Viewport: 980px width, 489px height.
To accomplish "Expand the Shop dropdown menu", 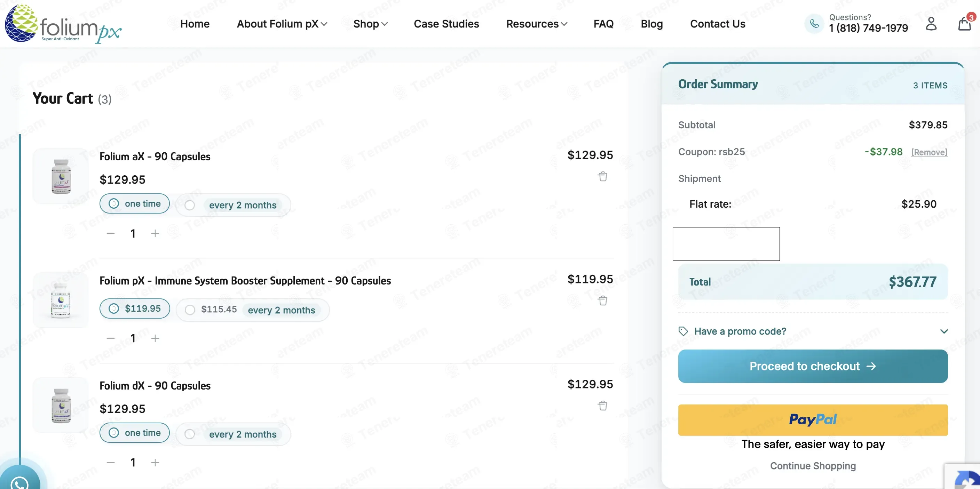I will point(370,24).
